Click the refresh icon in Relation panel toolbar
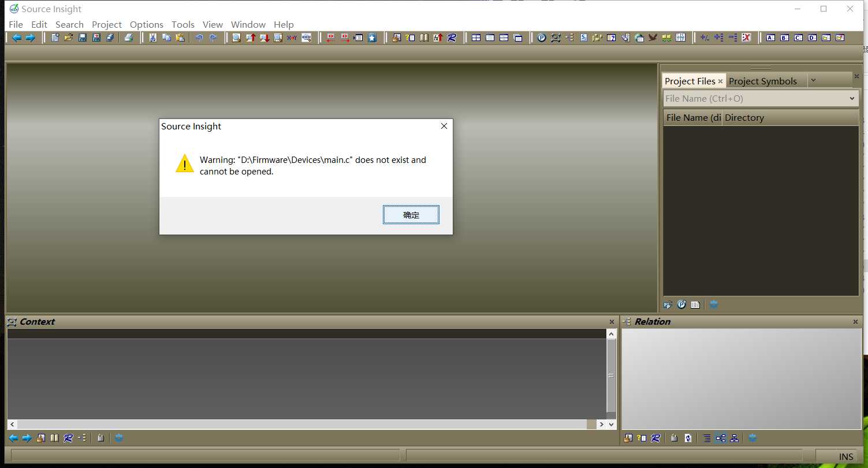Viewport: 868px width, 468px height. pos(688,438)
